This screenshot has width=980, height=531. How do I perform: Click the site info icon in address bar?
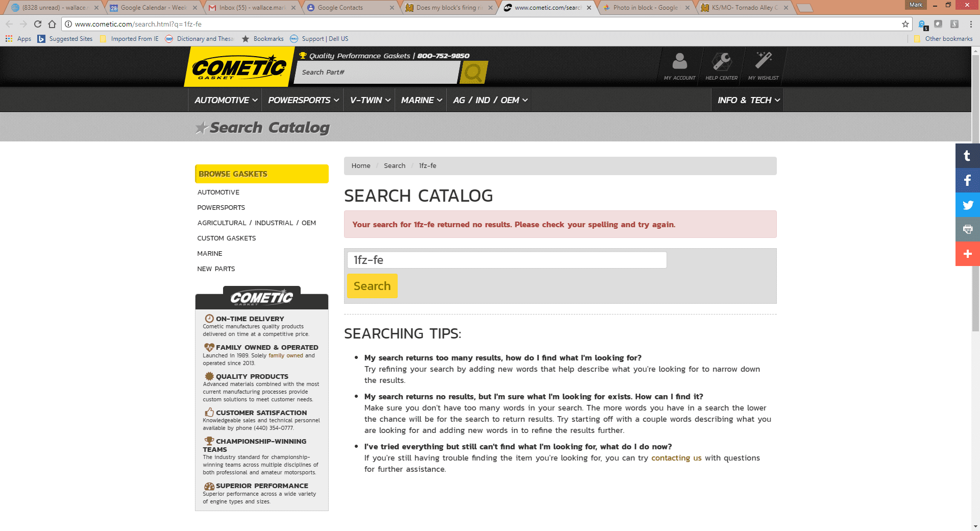tap(68, 24)
